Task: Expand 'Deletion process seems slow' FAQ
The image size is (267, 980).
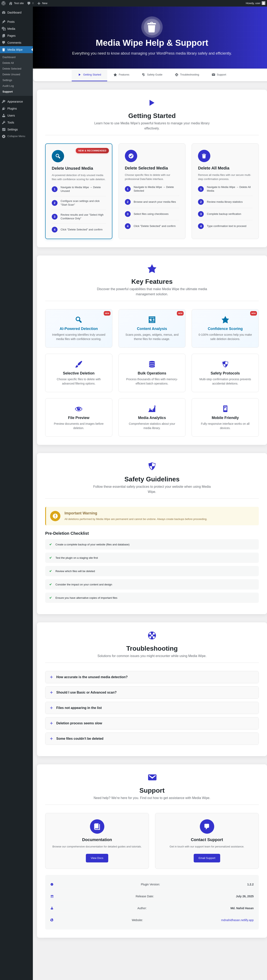Action: [152, 723]
